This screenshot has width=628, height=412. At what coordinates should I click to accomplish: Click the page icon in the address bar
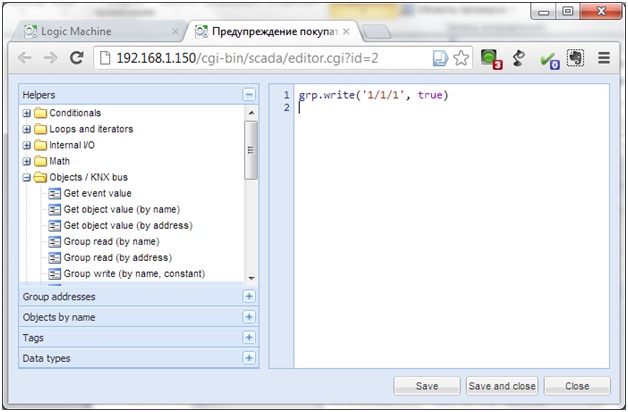(x=105, y=58)
